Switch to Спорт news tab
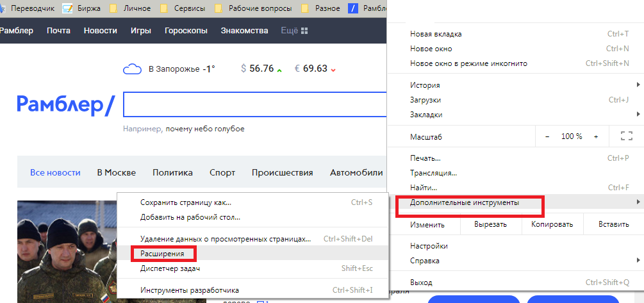 222,172
